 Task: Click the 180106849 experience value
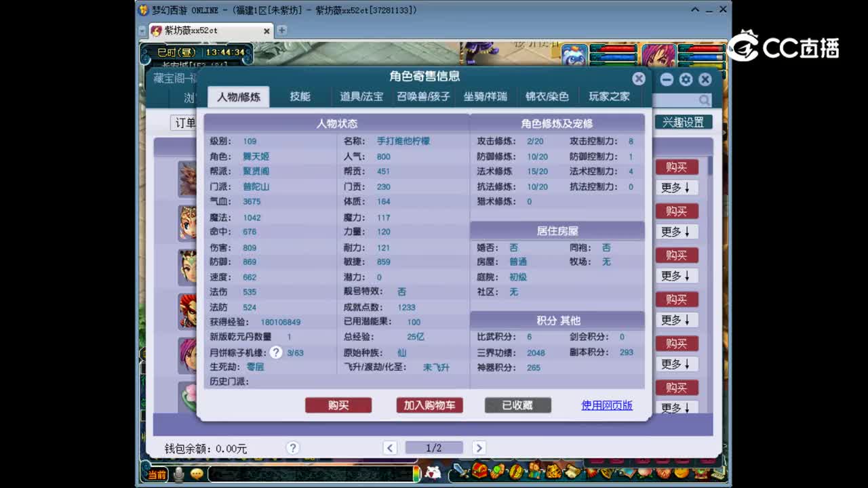coord(280,323)
